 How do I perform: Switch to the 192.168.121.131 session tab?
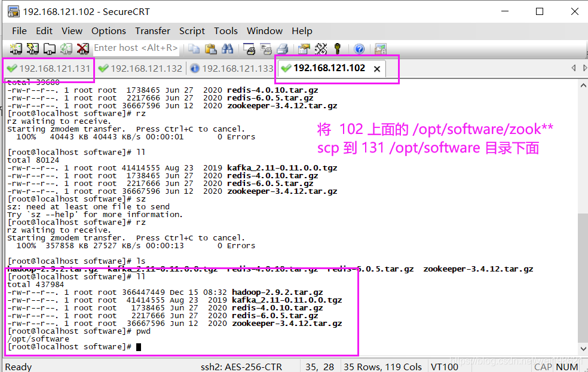[49, 68]
